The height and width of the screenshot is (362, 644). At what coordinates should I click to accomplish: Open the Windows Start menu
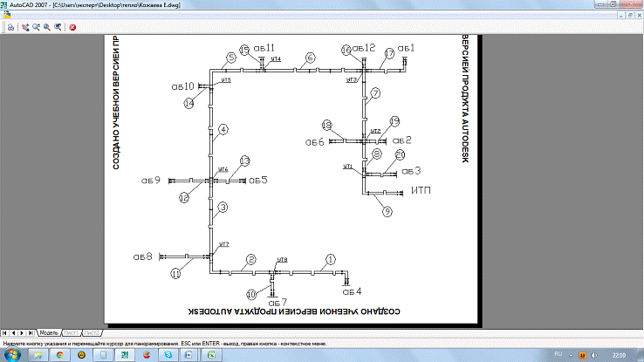(12, 355)
